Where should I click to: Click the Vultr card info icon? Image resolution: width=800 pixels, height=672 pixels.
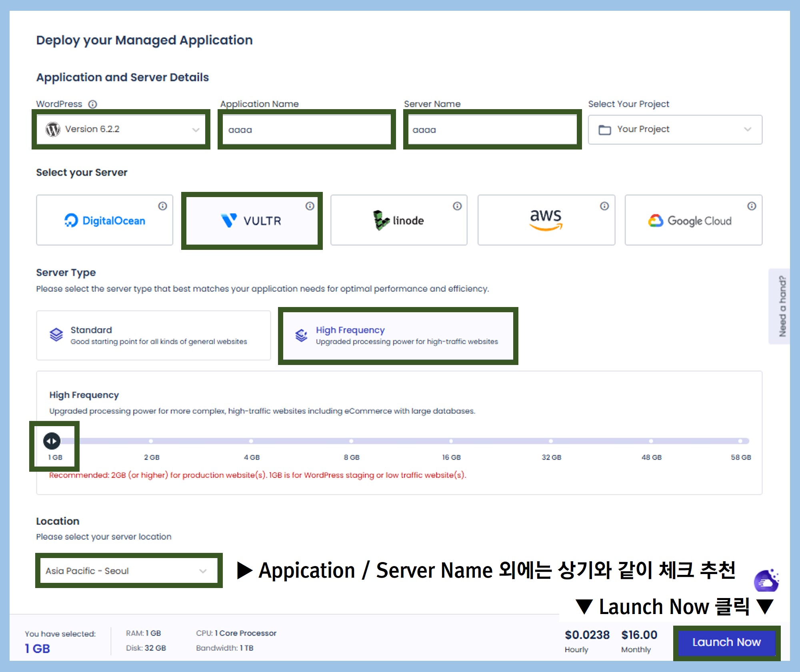coord(310,206)
